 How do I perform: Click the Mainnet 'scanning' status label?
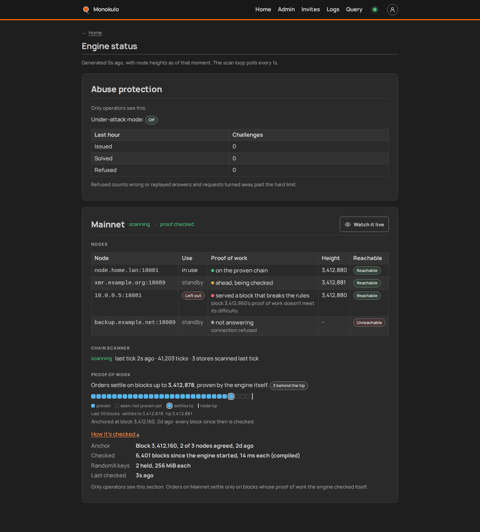[x=139, y=224]
